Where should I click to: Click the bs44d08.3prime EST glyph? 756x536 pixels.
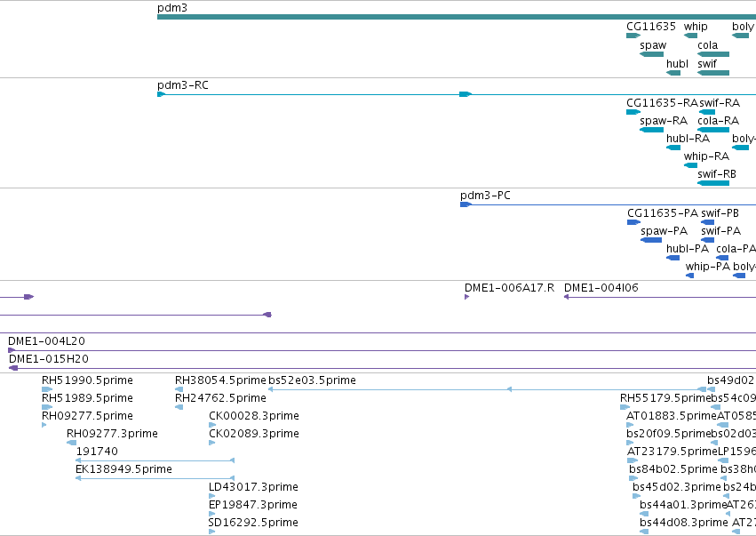tap(644, 532)
